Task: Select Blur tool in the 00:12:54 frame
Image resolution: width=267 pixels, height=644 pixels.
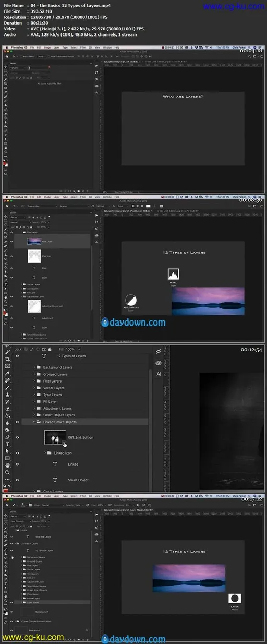Action: tap(7, 423)
